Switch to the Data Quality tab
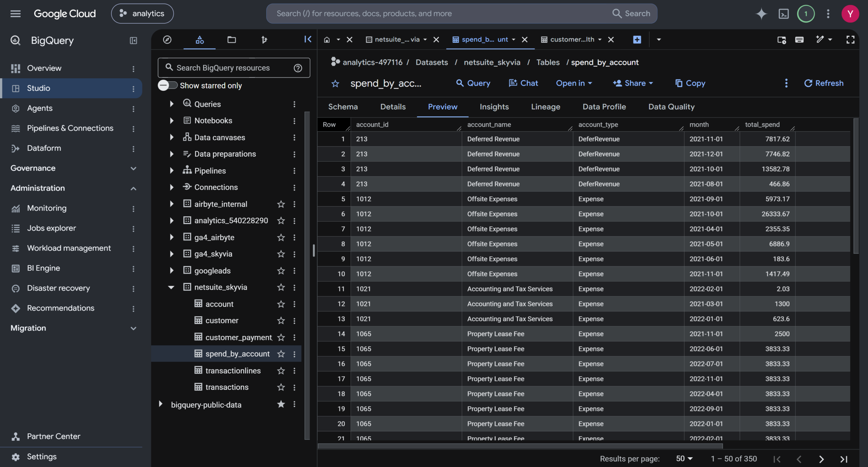 (x=671, y=107)
